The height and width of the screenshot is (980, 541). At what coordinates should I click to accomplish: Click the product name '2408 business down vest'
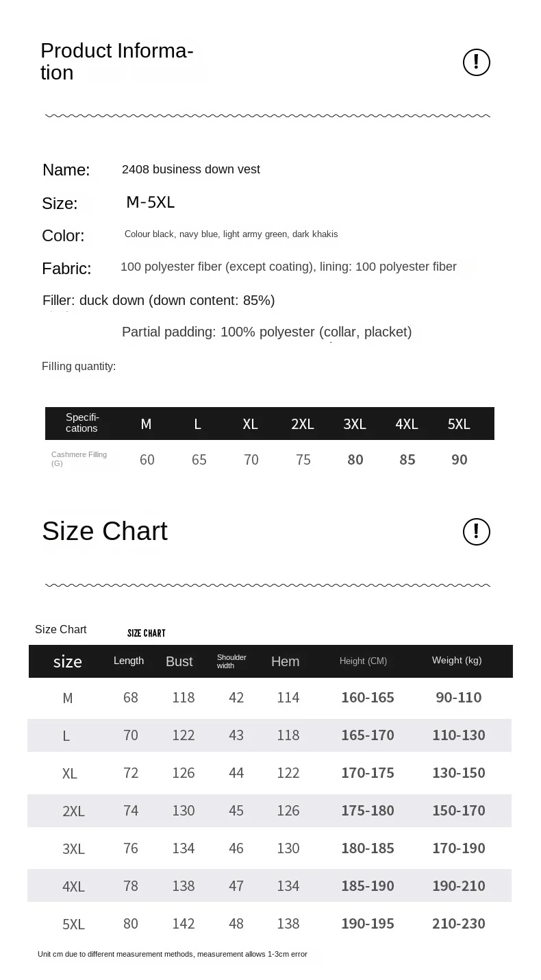190,169
